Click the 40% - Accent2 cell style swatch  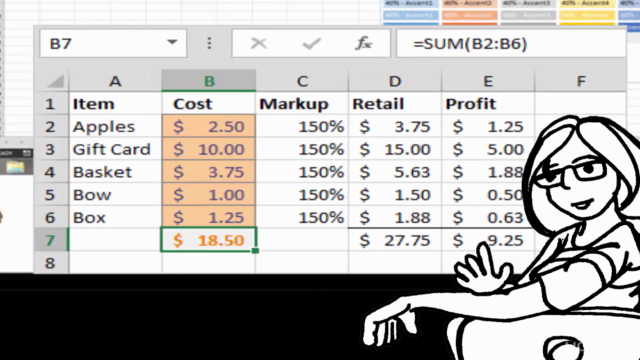click(x=469, y=3)
